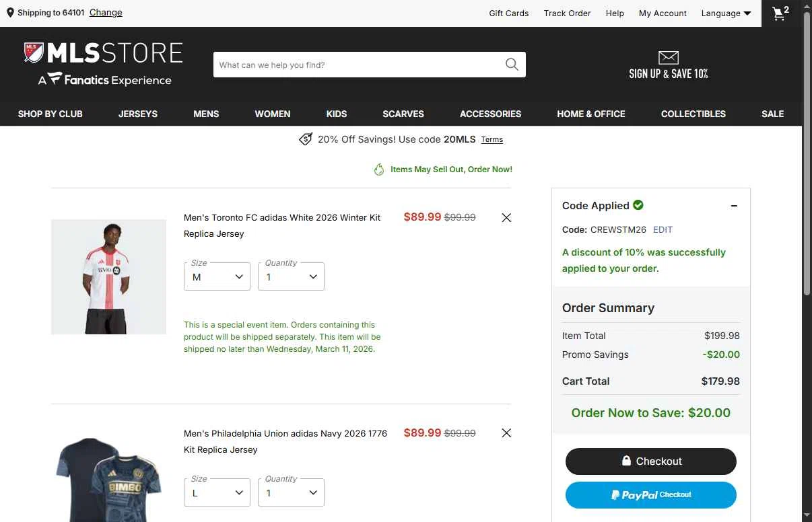This screenshot has width=812, height=522.
Task: Click the Checkout button
Action: [x=651, y=461]
